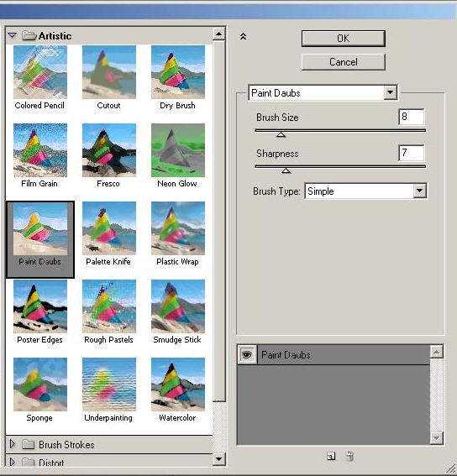The width and height of the screenshot is (457, 476).
Task: Collapse the Artistic folder triangle
Action: coord(12,35)
